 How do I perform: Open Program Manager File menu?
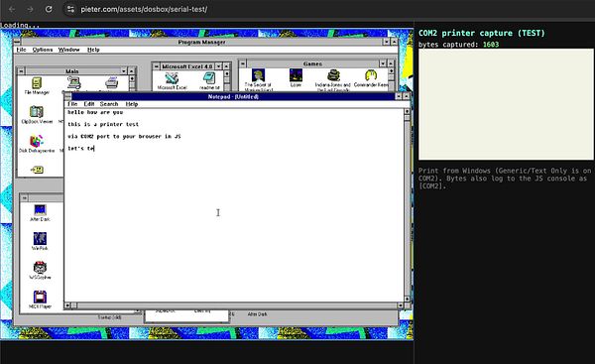click(21, 50)
